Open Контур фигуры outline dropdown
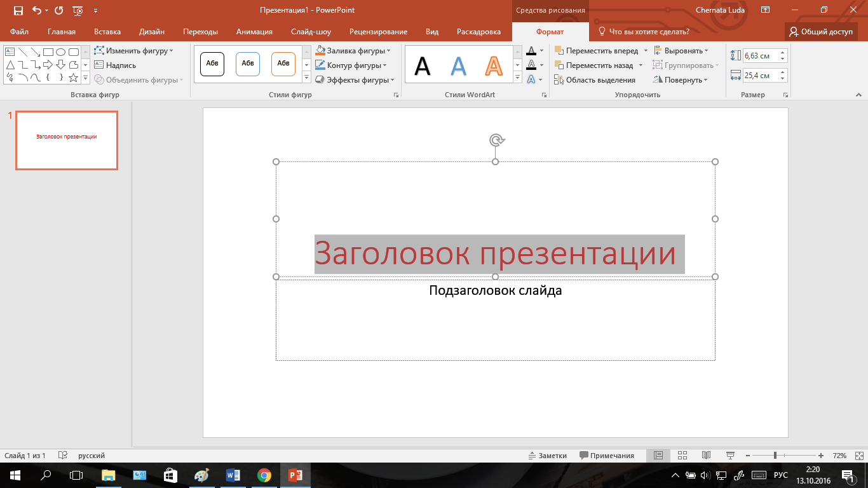 tap(351, 65)
